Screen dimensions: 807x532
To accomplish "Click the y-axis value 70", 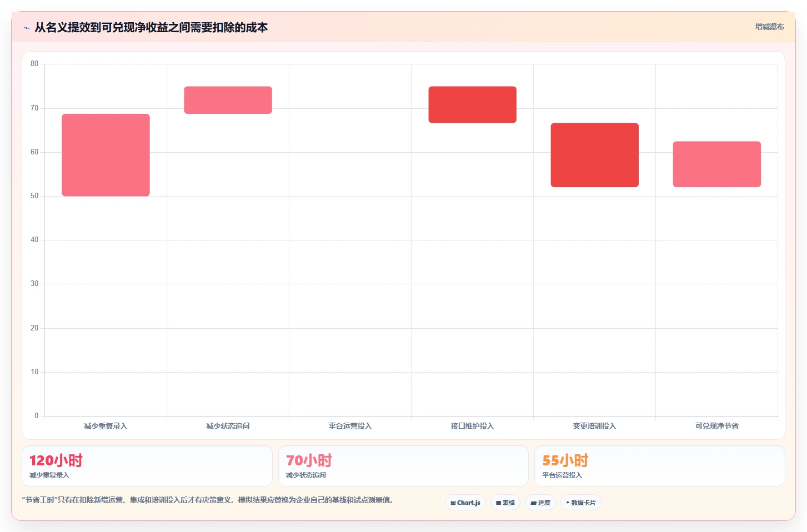I will coord(34,108).
